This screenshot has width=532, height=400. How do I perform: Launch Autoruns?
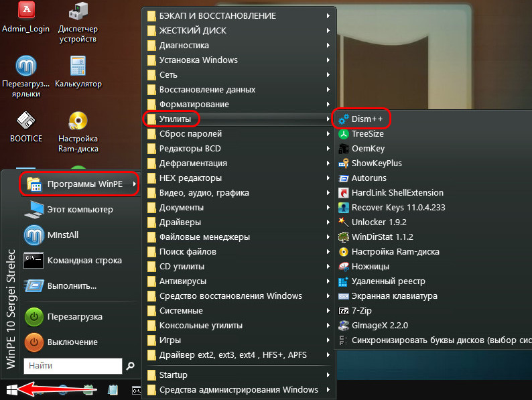pyautogui.click(x=434, y=178)
